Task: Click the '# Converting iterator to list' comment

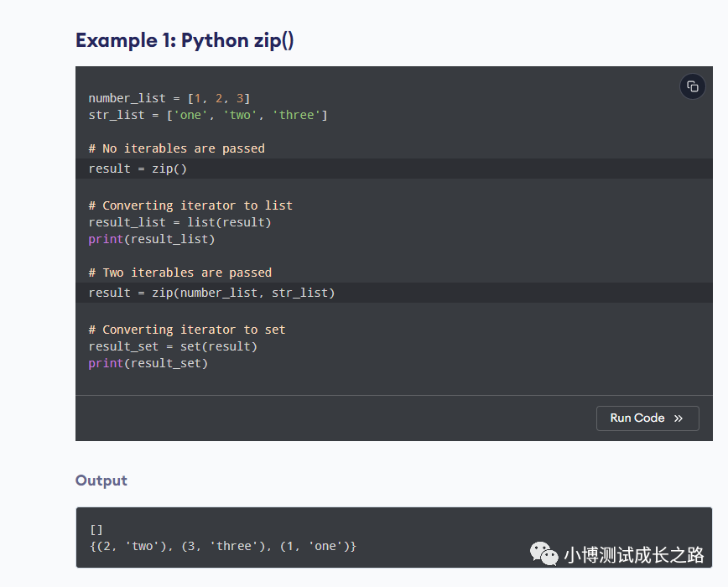Action: pos(190,205)
